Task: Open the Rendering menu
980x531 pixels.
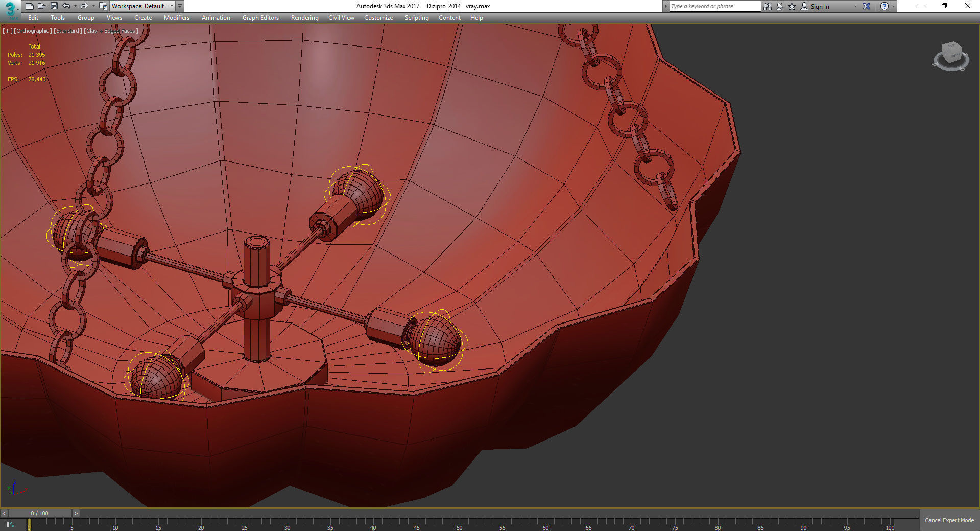Action: click(305, 18)
